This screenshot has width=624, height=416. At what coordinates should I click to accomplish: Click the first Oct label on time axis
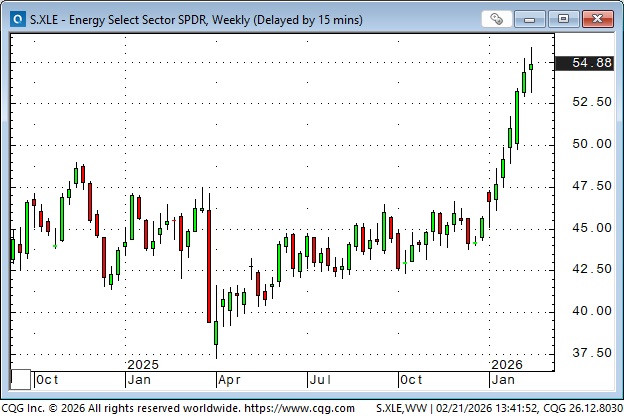point(47,380)
